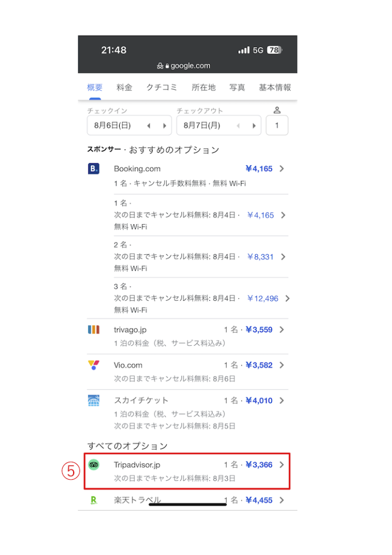Viewport: 392px width, 555px height.
Task: Select the 基本情報 tab
Action: click(x=275, y=87)
